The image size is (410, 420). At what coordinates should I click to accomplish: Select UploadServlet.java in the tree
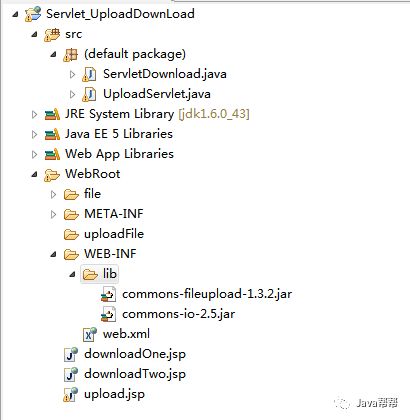click(157, 94)
